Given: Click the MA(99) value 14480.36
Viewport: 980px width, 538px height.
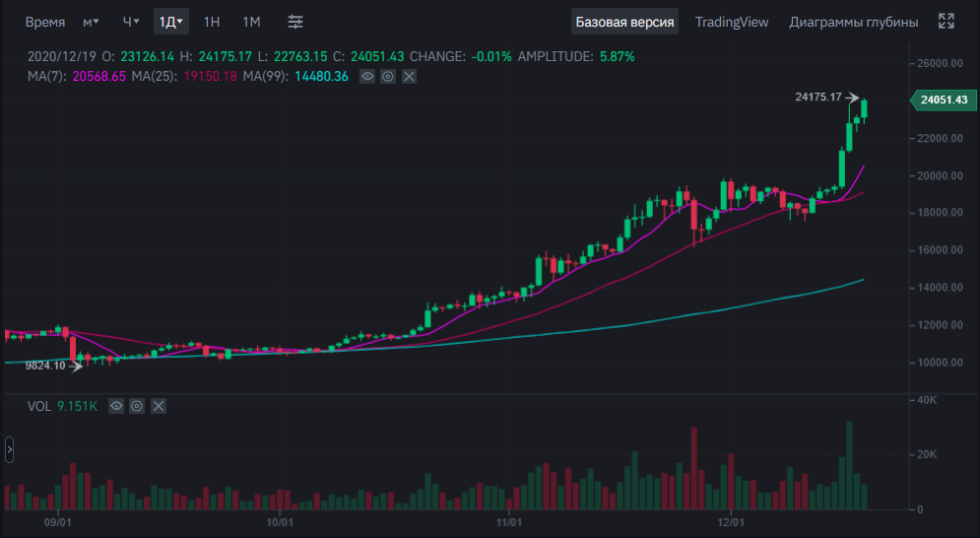Looking at the screenshot, I should click(321, 76).
